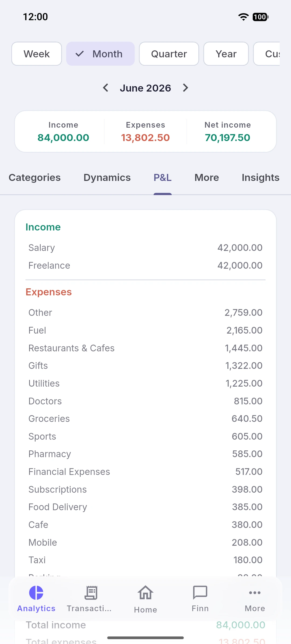Tap the Home house icon

point(145,593)
